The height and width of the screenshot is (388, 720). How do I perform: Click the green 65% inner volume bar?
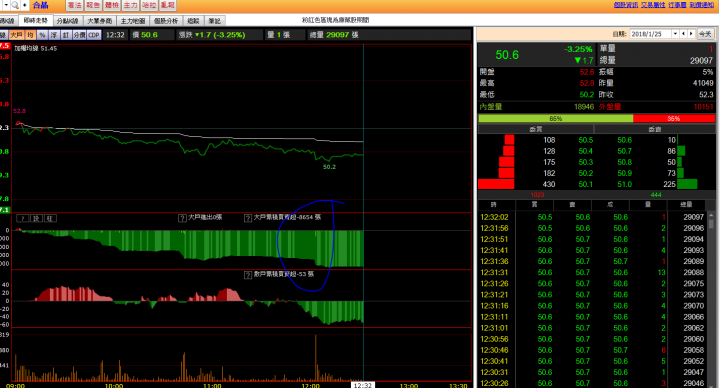pos(556,118)
